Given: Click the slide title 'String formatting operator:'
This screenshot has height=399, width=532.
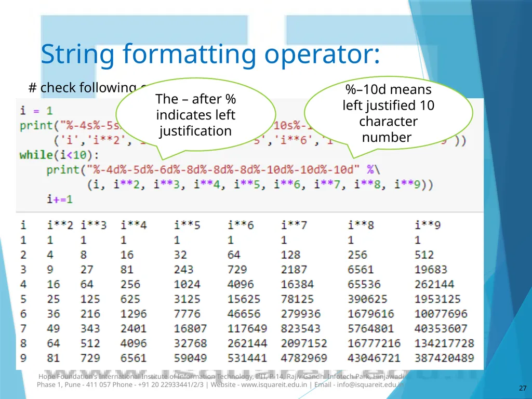Looking at the screenshot, I should click(210, 54).
